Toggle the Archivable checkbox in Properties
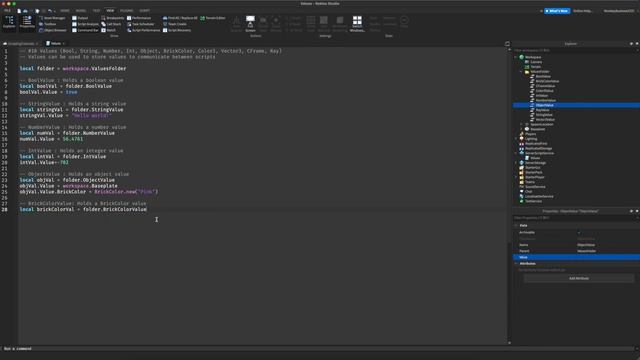This screenshot has width=640, height=360. (579, 233)
